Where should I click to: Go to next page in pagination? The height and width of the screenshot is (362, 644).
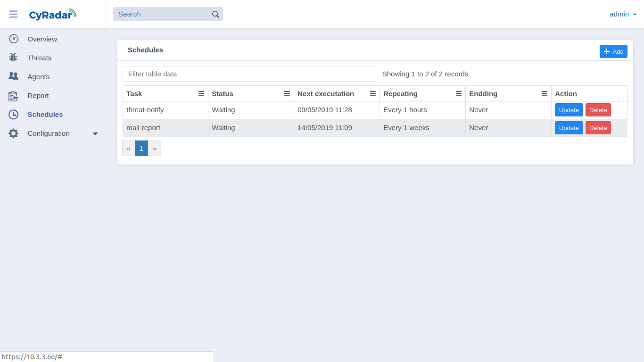154,148
